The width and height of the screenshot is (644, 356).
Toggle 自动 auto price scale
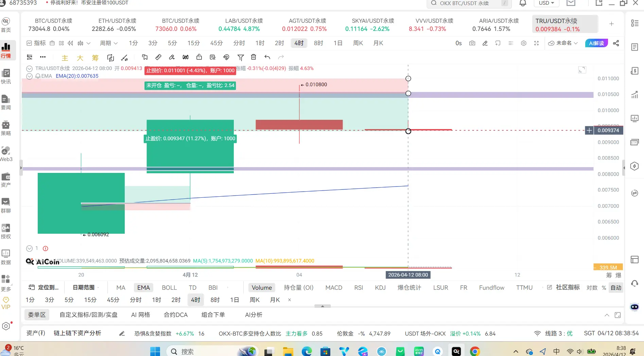click(x=616, y=288)
